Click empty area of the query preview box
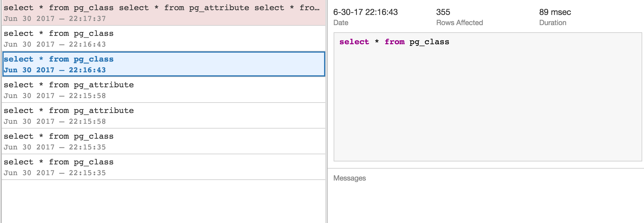 488,108
